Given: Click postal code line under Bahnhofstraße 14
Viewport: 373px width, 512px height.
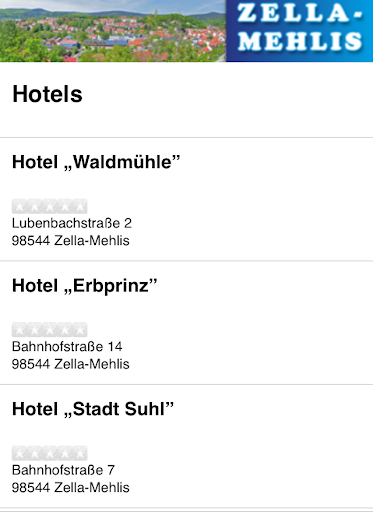Looking at the screenshot, I should pyautogui.click(x=71, y=364).
